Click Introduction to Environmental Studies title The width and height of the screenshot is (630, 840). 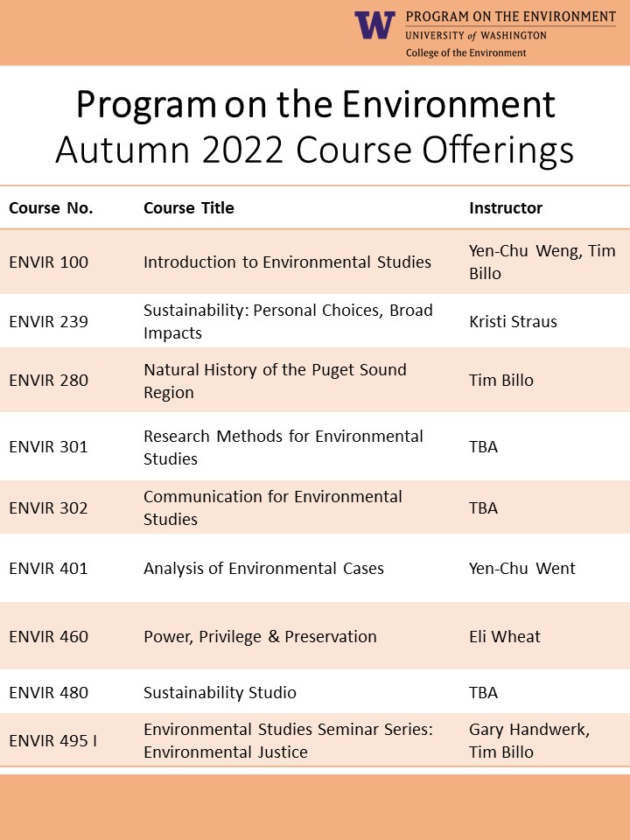pyautogui.click(x=287, y=262)
